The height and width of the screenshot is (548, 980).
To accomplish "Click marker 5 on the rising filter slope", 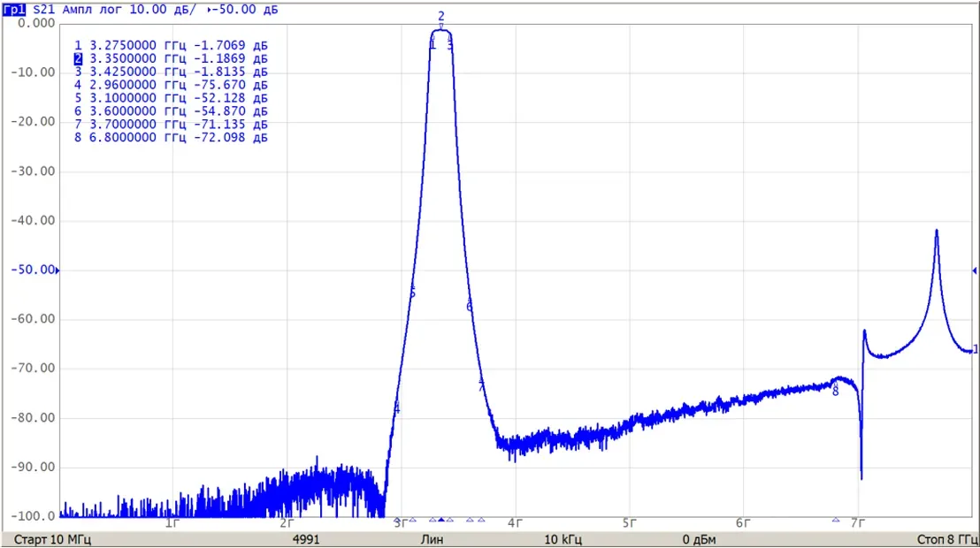I will [412, 289].
